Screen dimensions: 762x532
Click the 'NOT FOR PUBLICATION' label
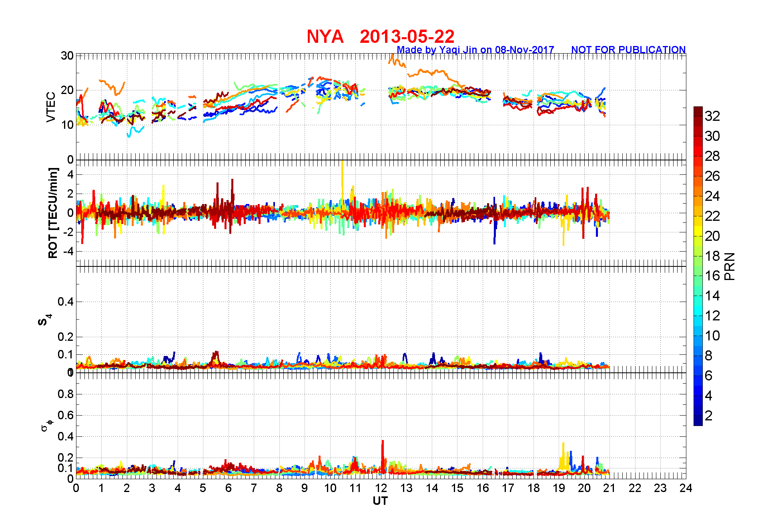pos(628,50)
